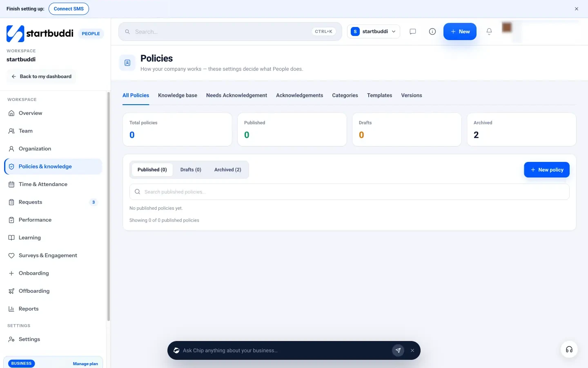Viewport: 588px width, 368px height.
Task: Click the Requests count badge 3
Action: coord(94,202)
